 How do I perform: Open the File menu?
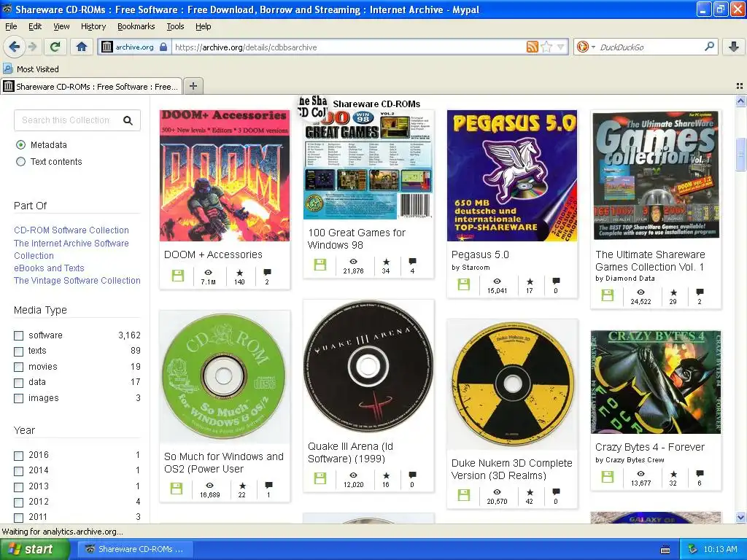pyautogui.click(x=11, y=26)
